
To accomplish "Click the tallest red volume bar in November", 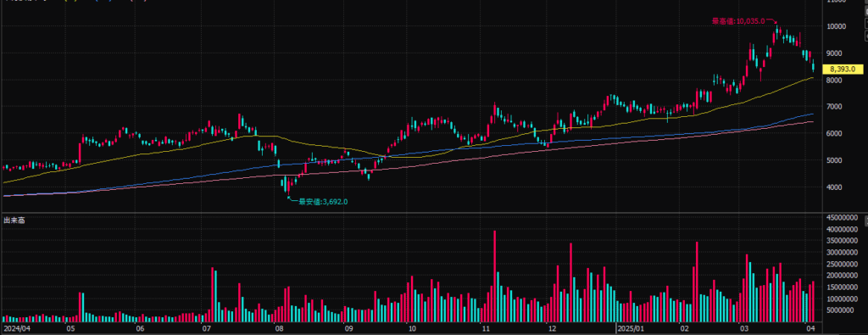I will point(494,276).
